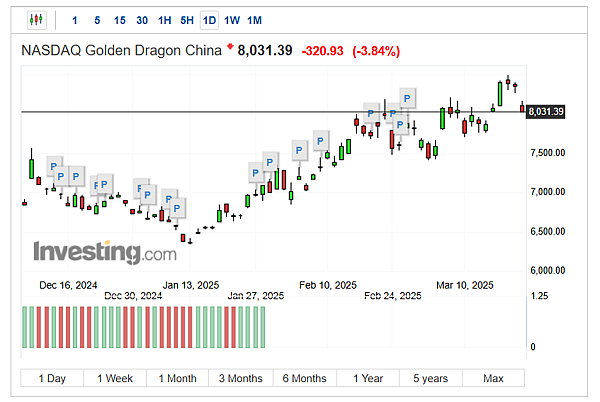Click the Dec 30, 2024 date label
This screenshot has height=402, width=600.
coord(133,296)
